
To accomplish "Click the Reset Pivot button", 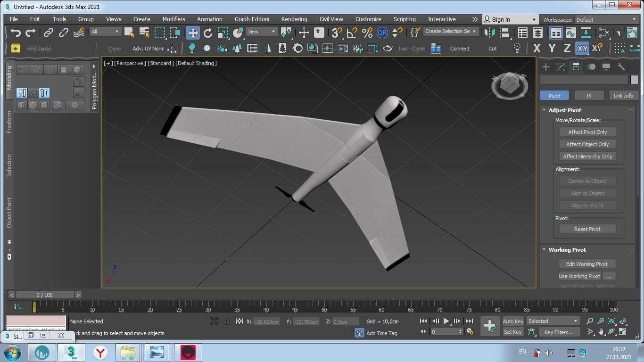I will (587, 229).
